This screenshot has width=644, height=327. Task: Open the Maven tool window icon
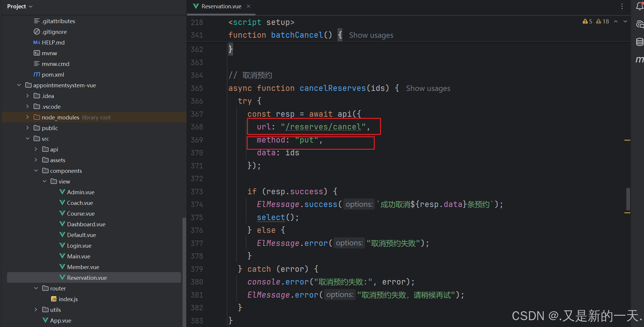[639, 59]
